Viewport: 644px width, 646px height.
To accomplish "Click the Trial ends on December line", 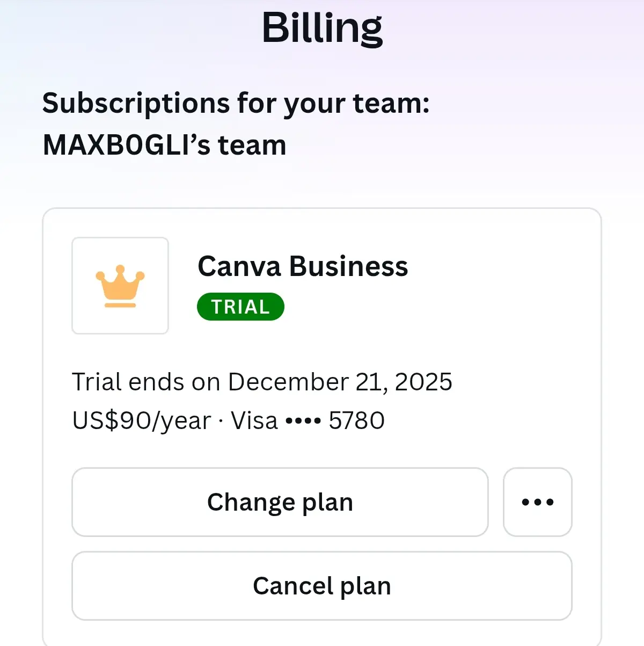I will pyautogui.click(x=262, y=382).
